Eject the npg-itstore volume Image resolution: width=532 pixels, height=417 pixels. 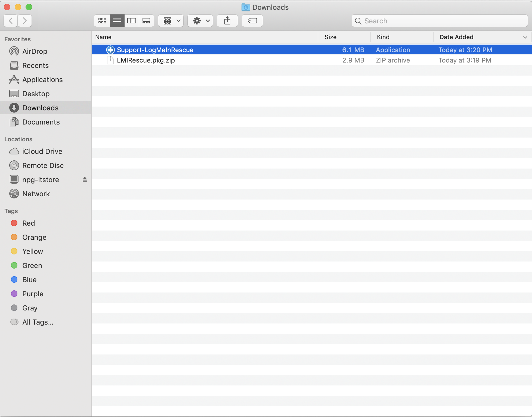[x=85, y=179]
